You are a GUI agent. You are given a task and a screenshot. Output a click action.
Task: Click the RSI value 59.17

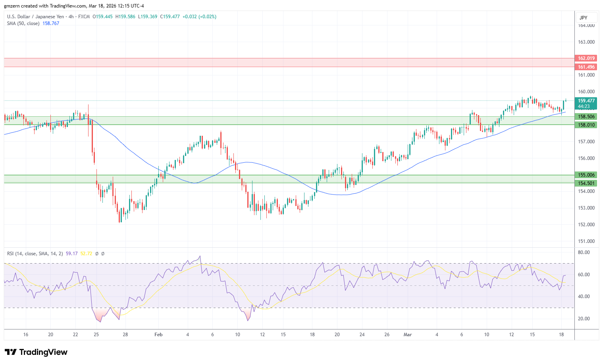coord(72,253)
